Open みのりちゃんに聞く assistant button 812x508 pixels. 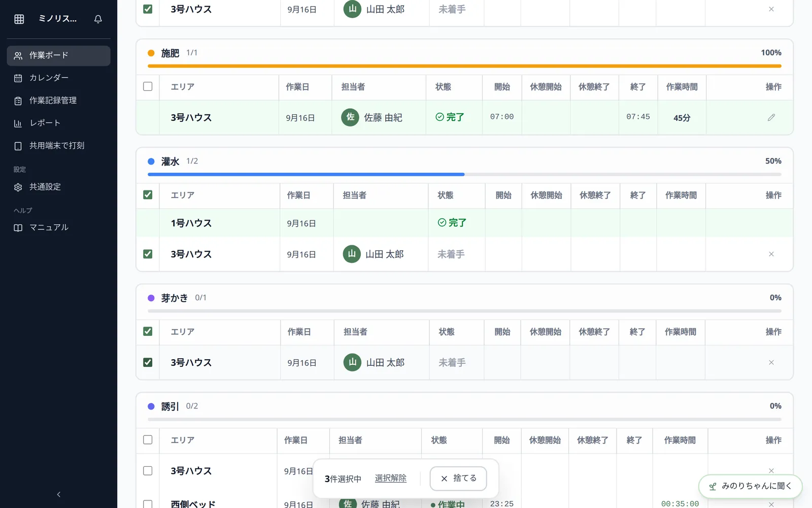[x=750, y=486]
